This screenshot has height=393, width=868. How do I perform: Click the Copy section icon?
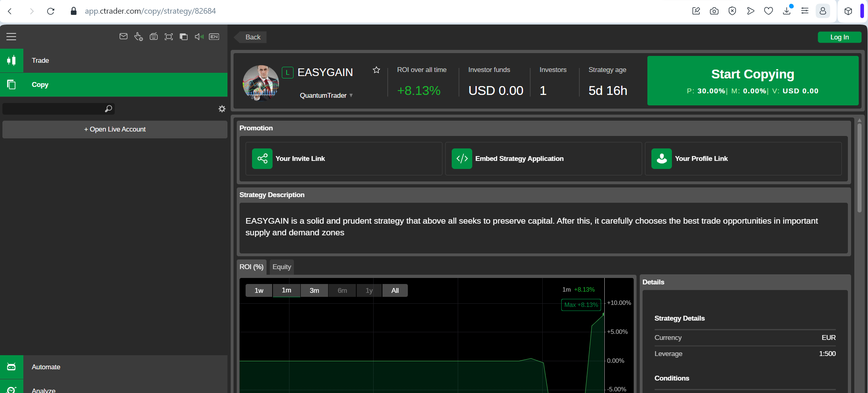point(12,84)
